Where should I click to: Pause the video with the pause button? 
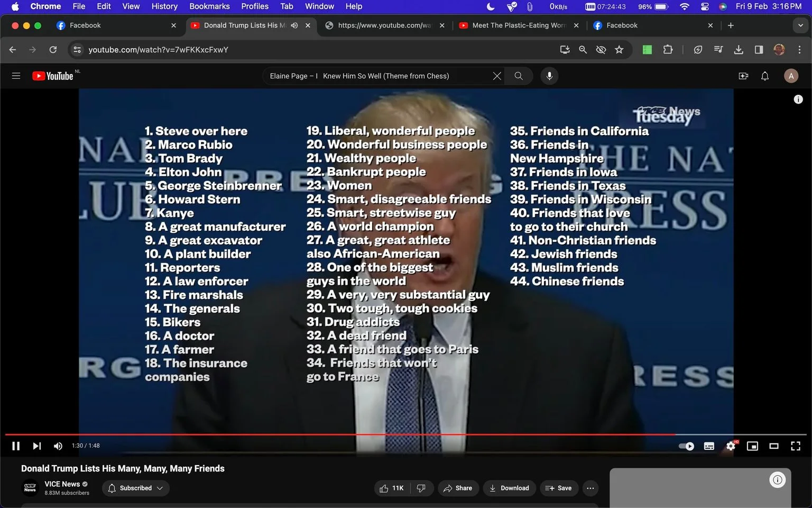click(16, 446)
